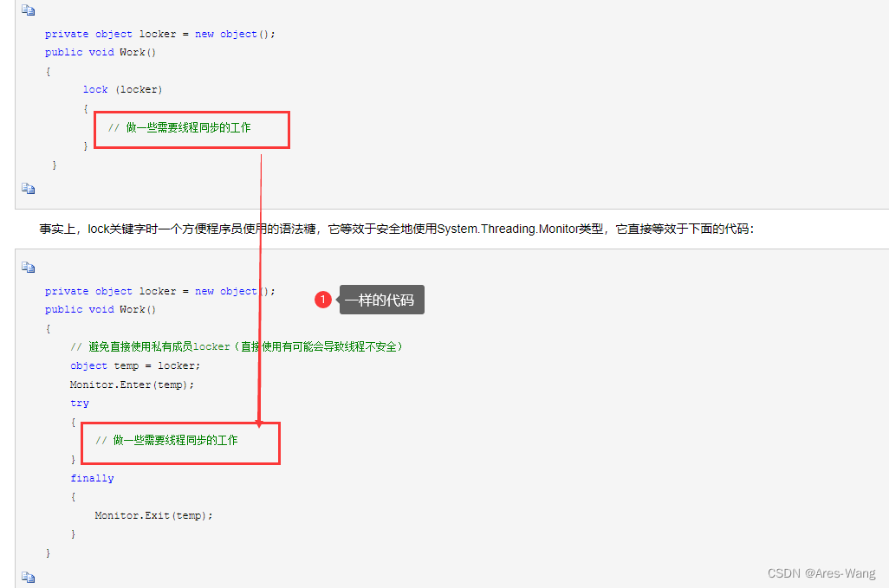Click the Monitor.Enter(temp) statement
This screenshot has width=889, height=588.
[x=130, y=384]
